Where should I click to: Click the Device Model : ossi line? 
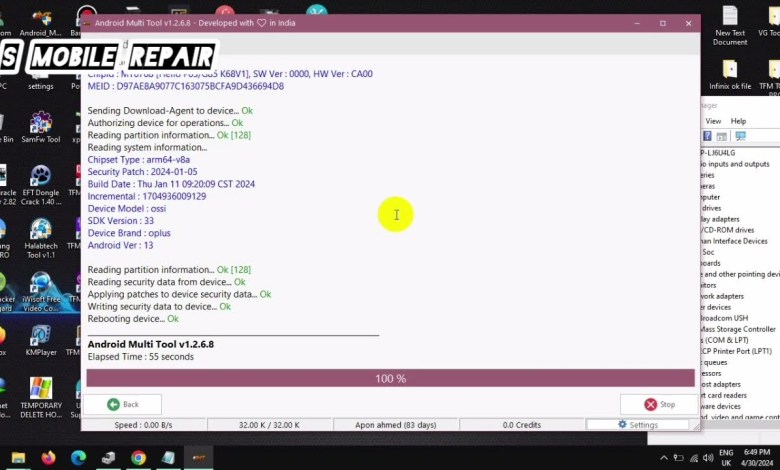[127, 208]
